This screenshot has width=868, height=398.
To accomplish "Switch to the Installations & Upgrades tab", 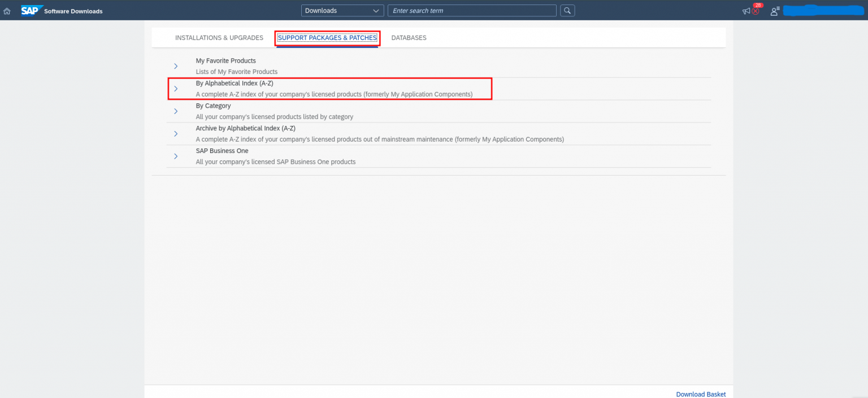I will (x=219, y=37).
